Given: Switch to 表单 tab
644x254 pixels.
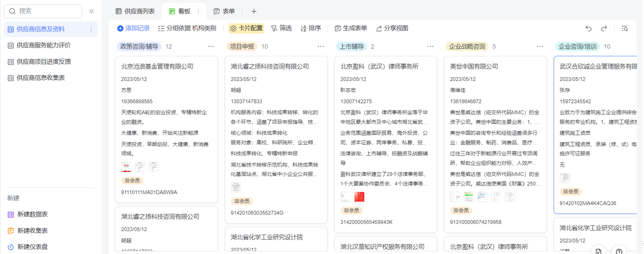Looking at the screenshot, I should 224,11.
